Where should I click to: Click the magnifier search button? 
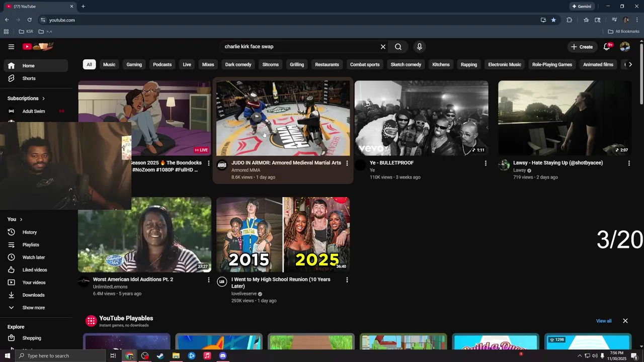pos(398,47)
